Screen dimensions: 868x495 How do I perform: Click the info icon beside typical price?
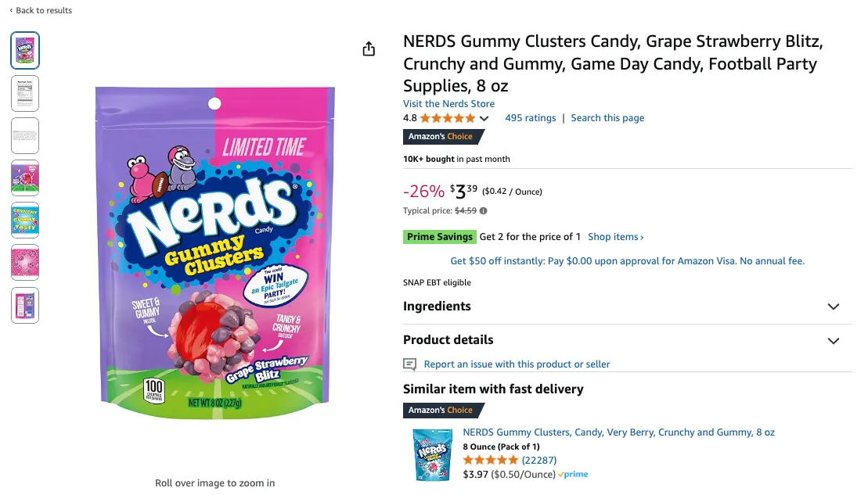point(483,210)
